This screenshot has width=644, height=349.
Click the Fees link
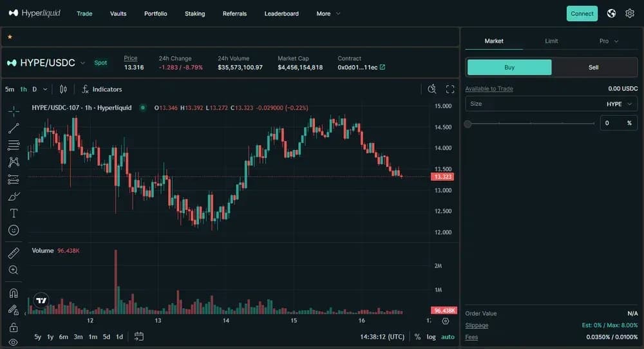click(x=471, y=337)
